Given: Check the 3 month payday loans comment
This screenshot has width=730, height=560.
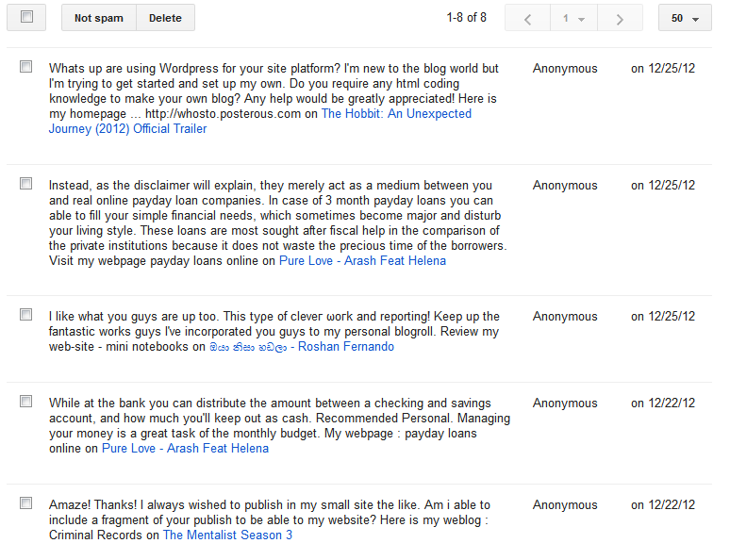Looking at the screenshot, I should [x=26, y=184].
